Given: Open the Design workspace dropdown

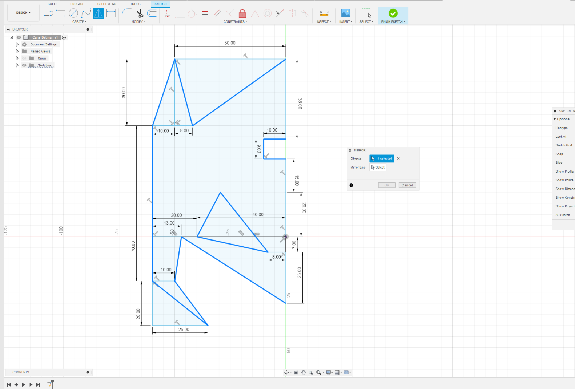Looking at the screenshot, I should point(23,13).
